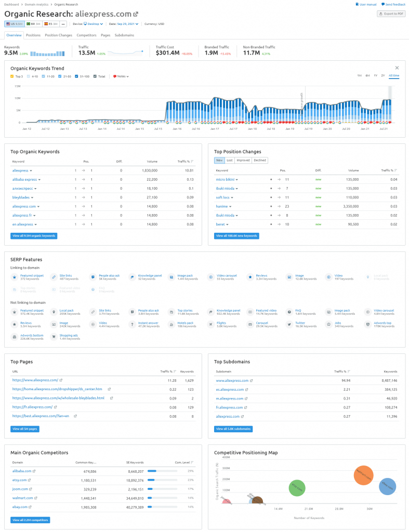Click the Site links icon under Linking to domain
This screenshot has width=409, height=532.
pyautogui.click(x=54, y=277)
